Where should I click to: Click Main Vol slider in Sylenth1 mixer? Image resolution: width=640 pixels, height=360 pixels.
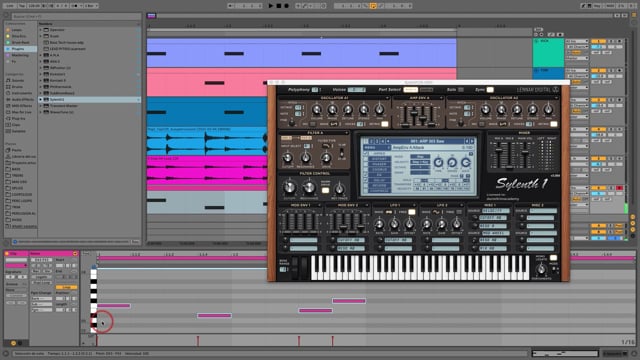tap(525, 154)
